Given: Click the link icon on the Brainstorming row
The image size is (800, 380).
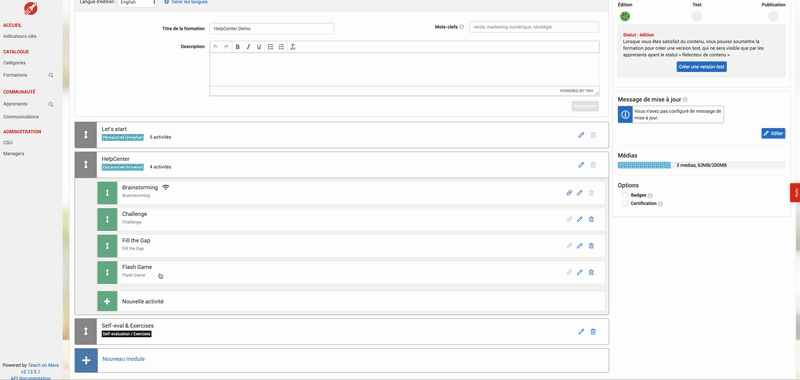Looking at the screenshot, I should click(x=569, y=193).
